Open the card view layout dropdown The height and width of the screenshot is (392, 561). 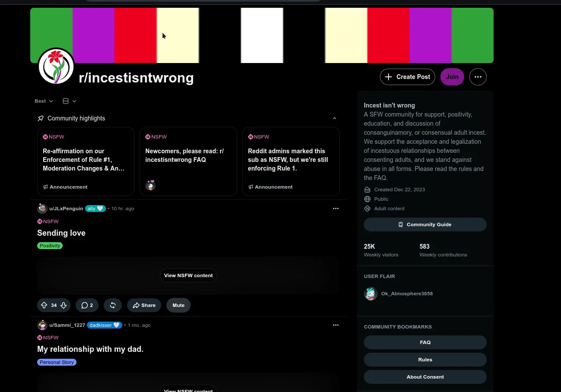70,101
